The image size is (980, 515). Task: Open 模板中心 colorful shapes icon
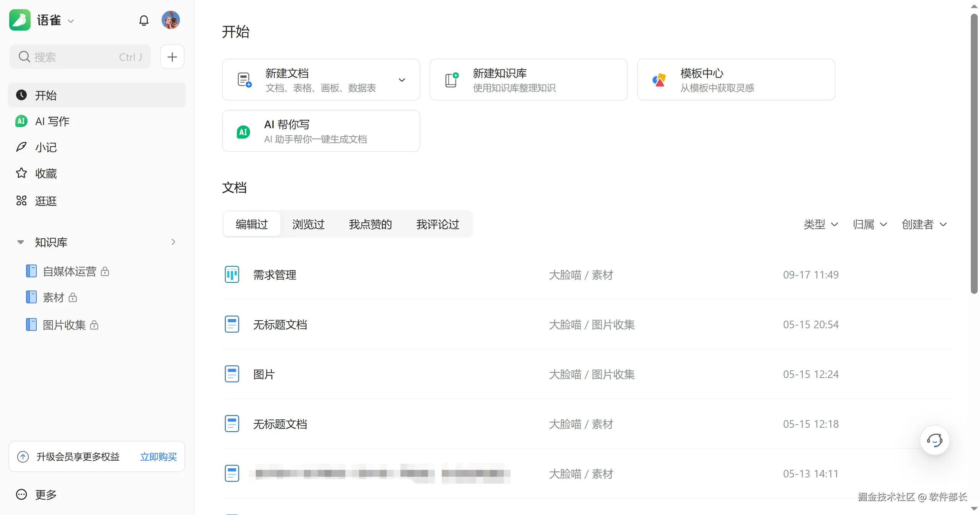point(659,80)
